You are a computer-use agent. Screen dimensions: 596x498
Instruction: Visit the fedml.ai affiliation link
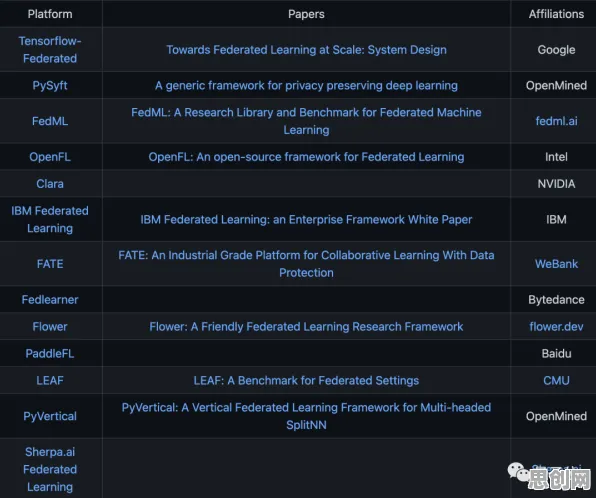[556, 121]
